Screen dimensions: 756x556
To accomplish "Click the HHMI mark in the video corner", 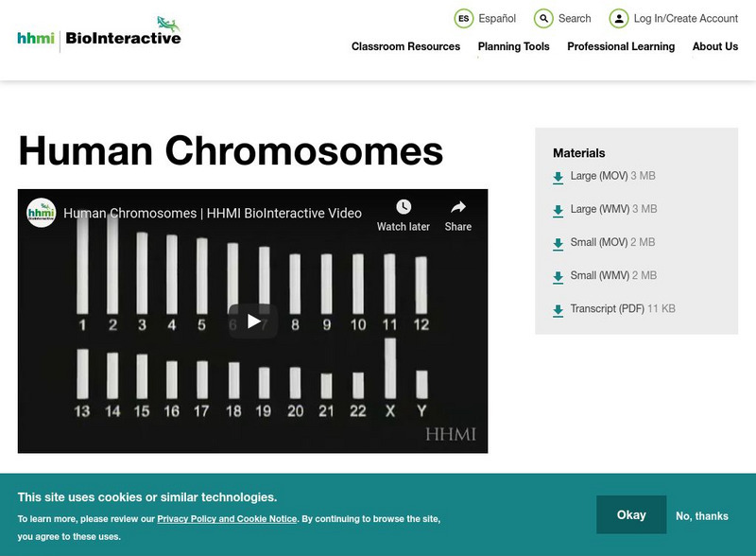I will (x=451, y=434).
